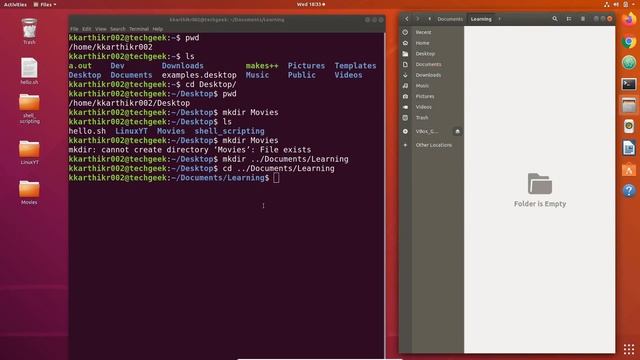Select the Documents path segment in Files
Image resolution: width=640 pixels, height=360 pixels.
pyautogui.click(x=450, y=19)
